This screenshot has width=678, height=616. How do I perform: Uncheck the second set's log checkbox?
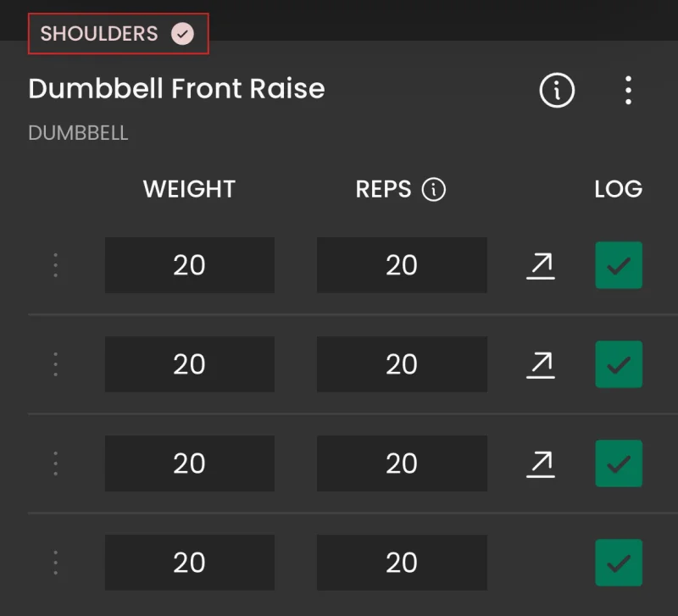(619, 364)
